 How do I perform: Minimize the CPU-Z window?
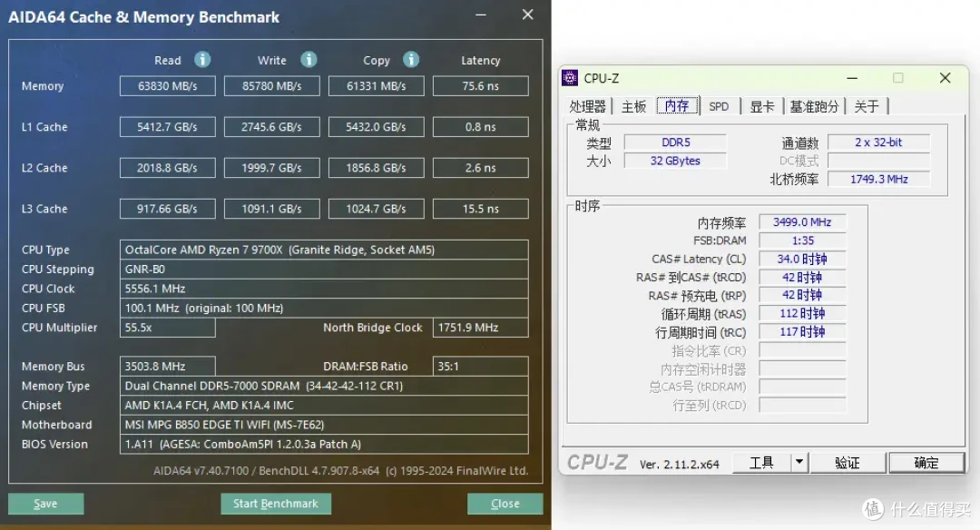click(x=852, y=78)
